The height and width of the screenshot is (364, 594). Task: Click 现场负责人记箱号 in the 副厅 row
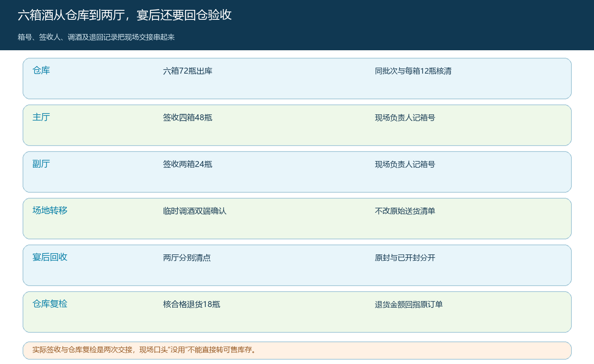tap(405, 165)
